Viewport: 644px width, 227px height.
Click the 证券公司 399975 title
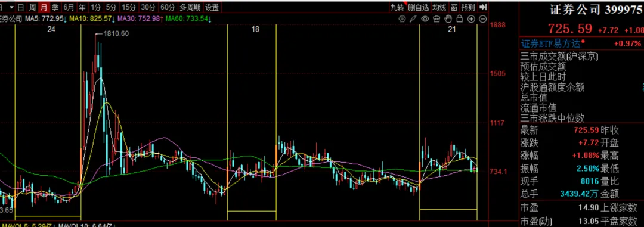(596, 10)
